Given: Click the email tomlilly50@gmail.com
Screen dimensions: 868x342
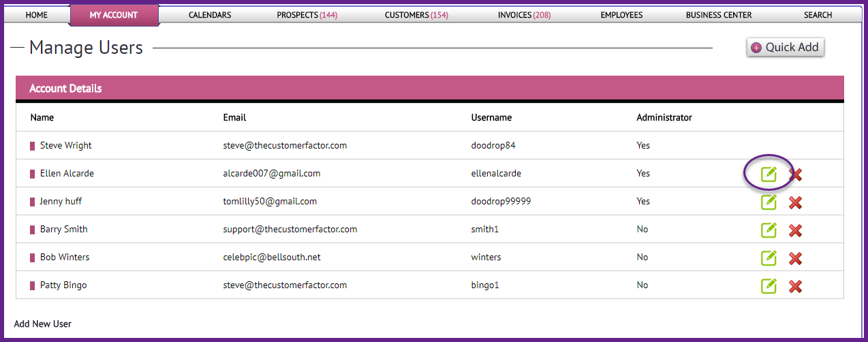Looking at the screenshot, I should [x=270, y=201].
